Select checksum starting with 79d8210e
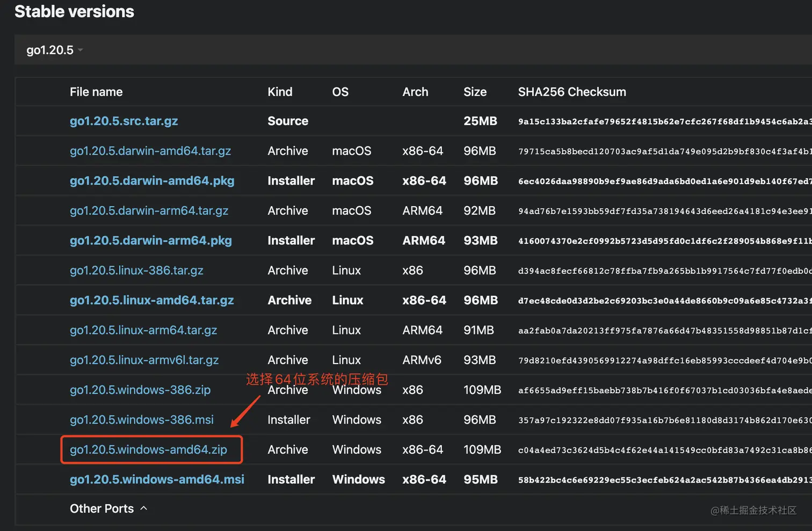Viewport: 812px width, 531px height. click(665, 361)
